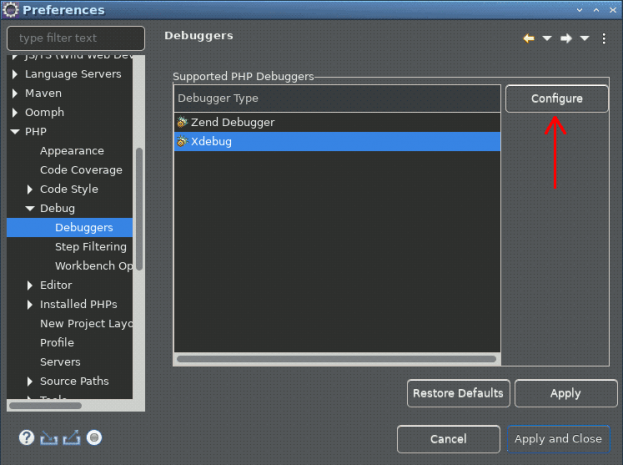Click the Preferences window gear icon

(x=10, y=10)
